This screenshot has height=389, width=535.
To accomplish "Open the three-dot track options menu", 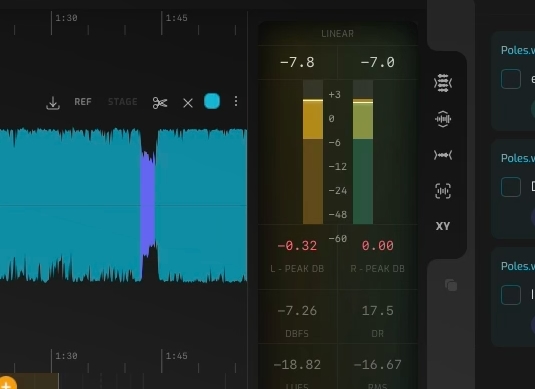I will [x=236, y=101].
